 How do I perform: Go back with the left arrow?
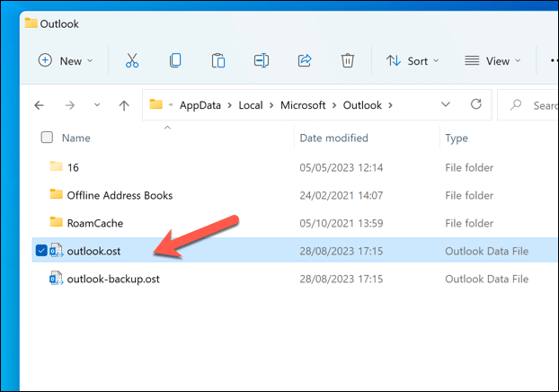[40, 105]
